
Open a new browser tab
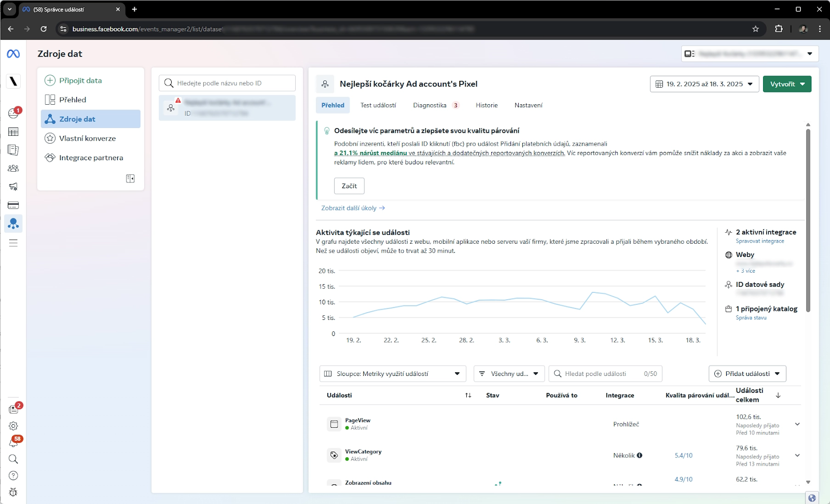click(134, 9)
